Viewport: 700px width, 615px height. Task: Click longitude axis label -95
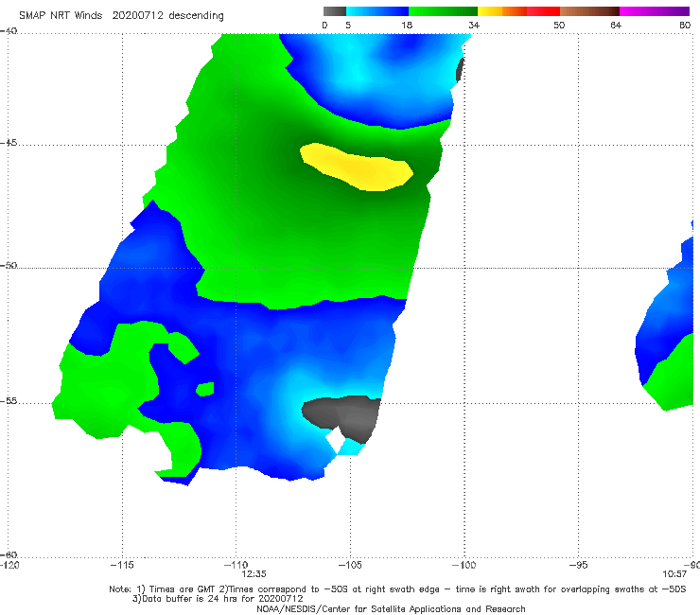pyautogui.click(x=579, y=566)
